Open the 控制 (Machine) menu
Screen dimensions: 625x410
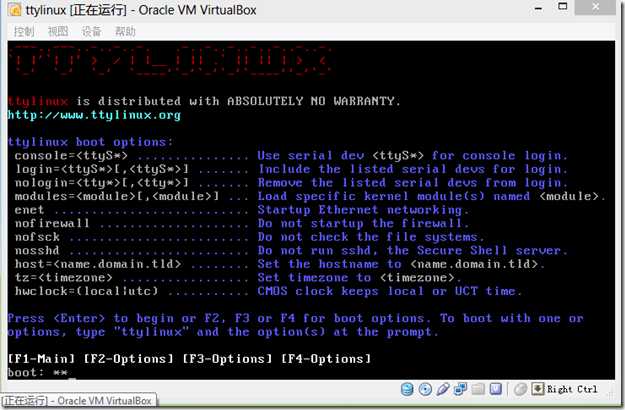[24, 31]
